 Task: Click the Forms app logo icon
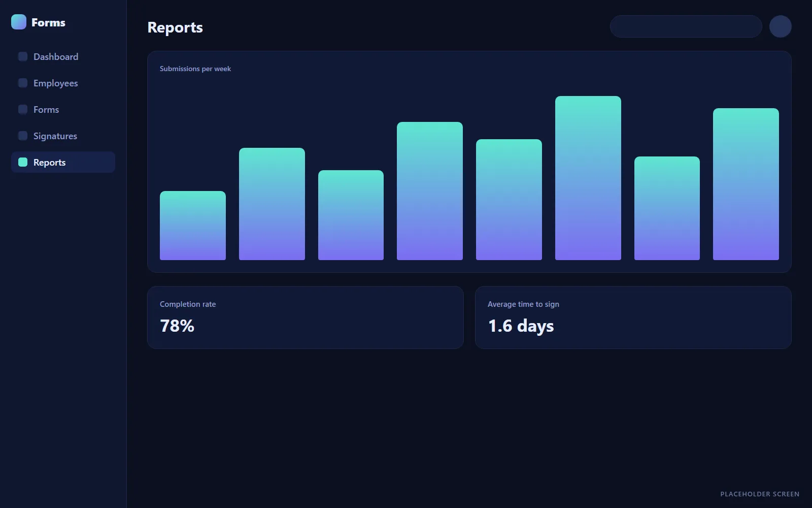click(x=19, y=22)
